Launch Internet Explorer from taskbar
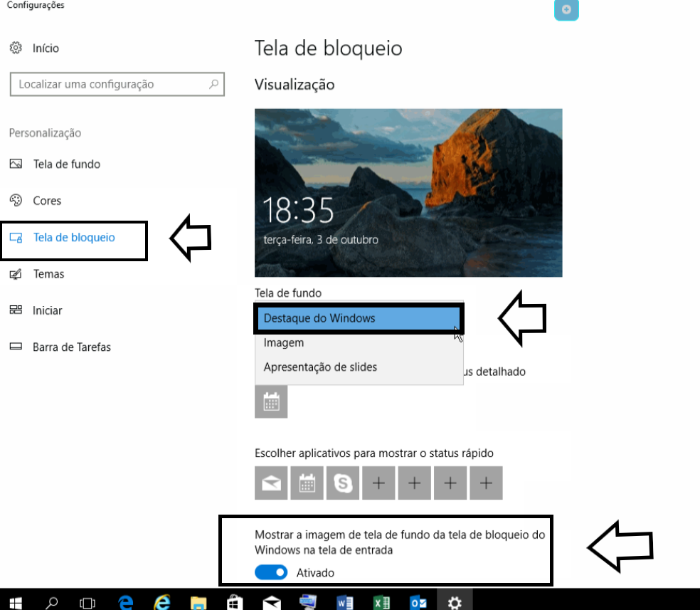Screen dimensions: 700x610 coord(162,602)
